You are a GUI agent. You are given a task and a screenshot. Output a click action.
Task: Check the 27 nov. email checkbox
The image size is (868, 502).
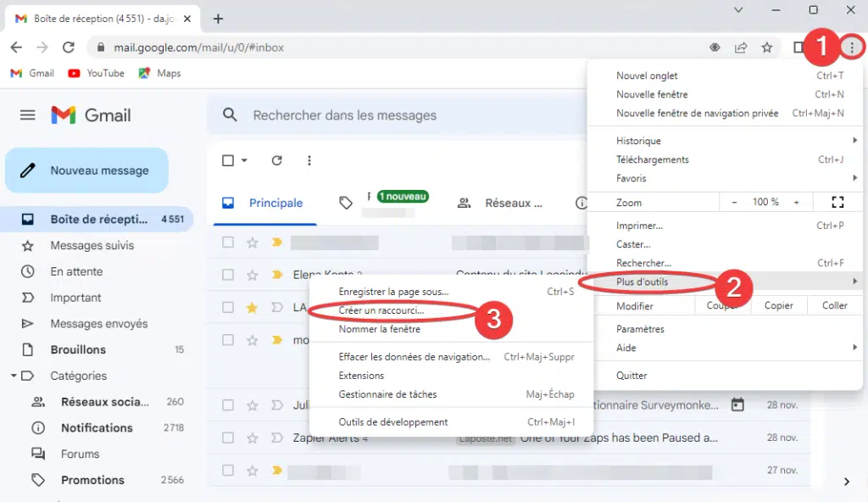[227, 471]
